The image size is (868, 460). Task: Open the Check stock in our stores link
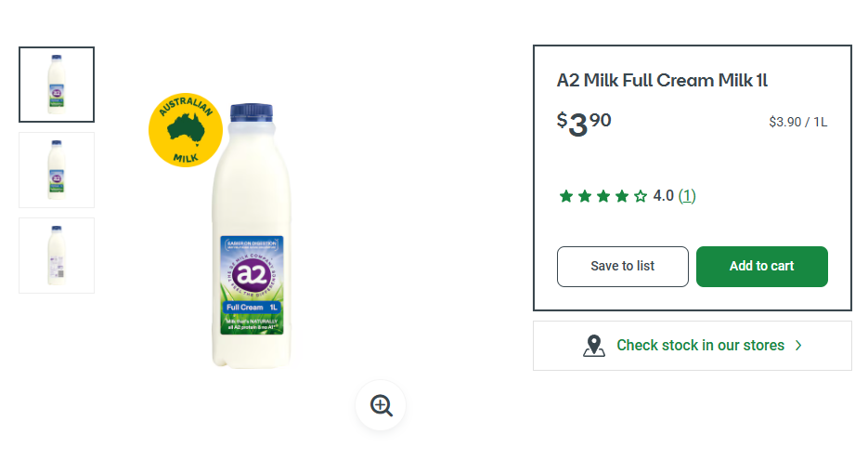(700, 346)
